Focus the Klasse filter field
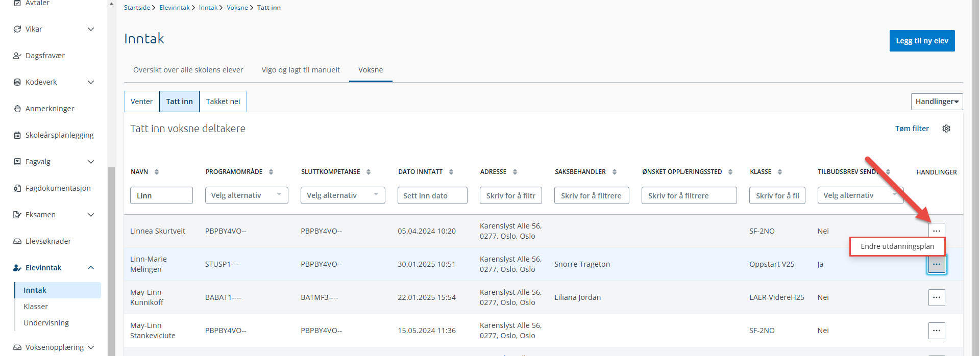The height and width of the screenshot is (356, 980). [x=777, y=195]
